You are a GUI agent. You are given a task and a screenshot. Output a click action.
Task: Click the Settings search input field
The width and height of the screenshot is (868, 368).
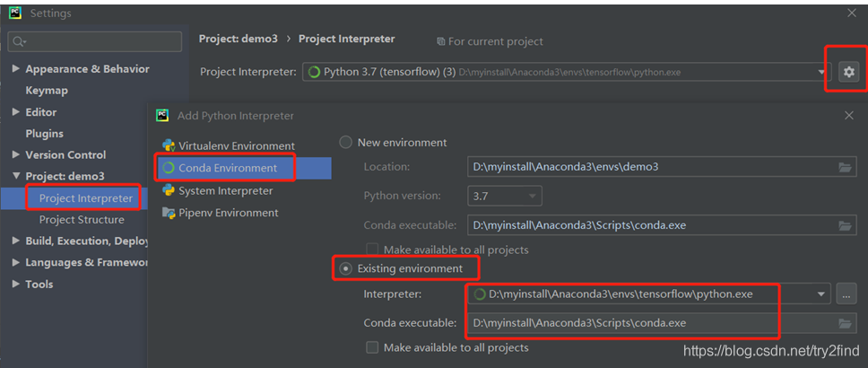pyautogui.click(x=95, y=41)
